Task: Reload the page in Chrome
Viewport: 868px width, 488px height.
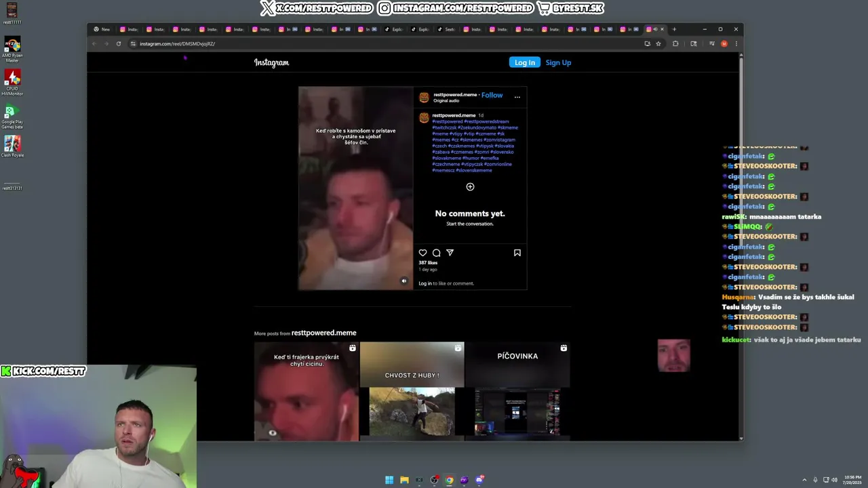Action: 119,43
